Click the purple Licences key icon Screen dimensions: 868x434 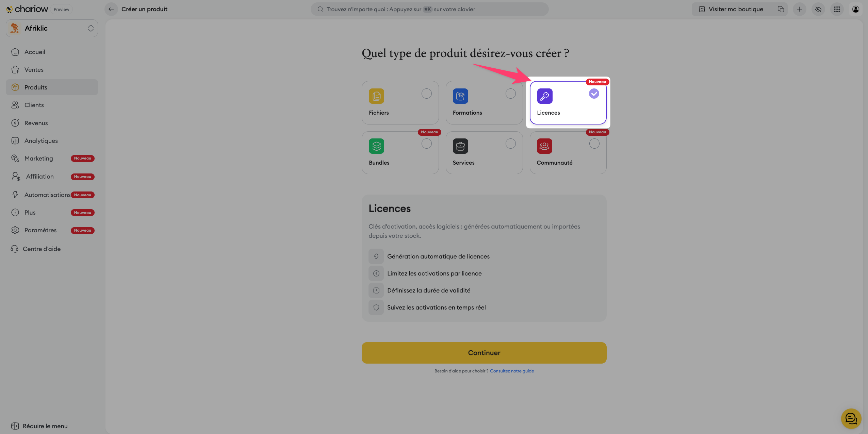click(x=544, y=96)
